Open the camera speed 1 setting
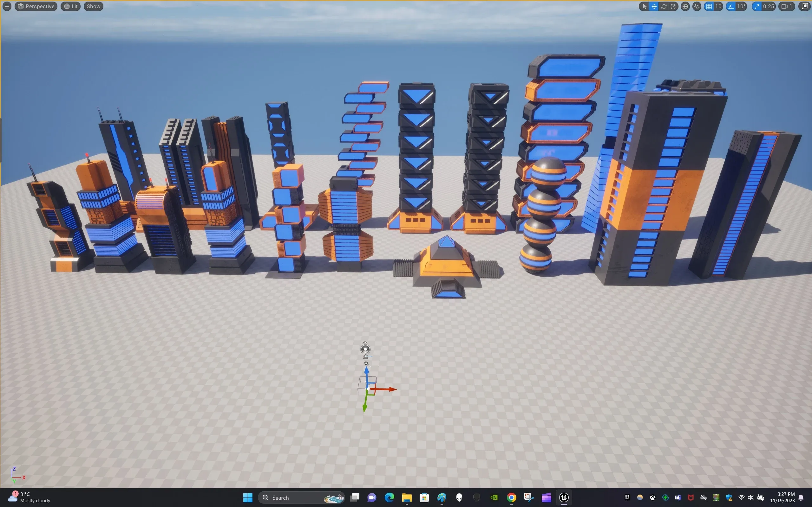 tap(787, 6)
